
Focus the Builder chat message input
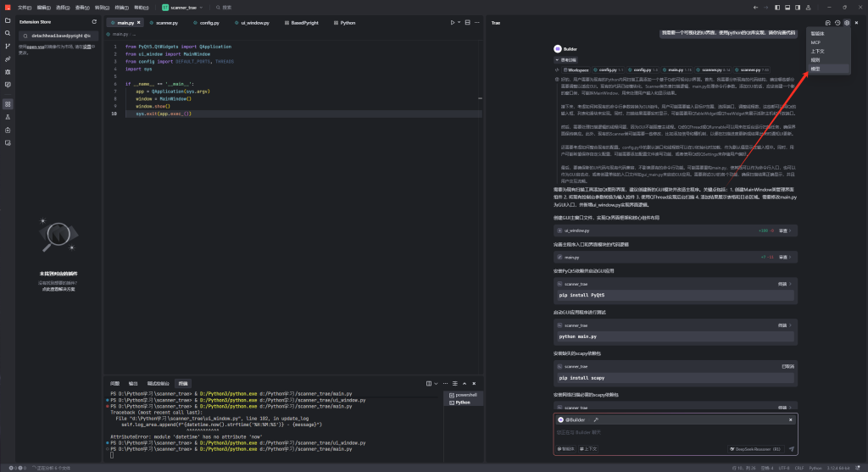[675, 432]
